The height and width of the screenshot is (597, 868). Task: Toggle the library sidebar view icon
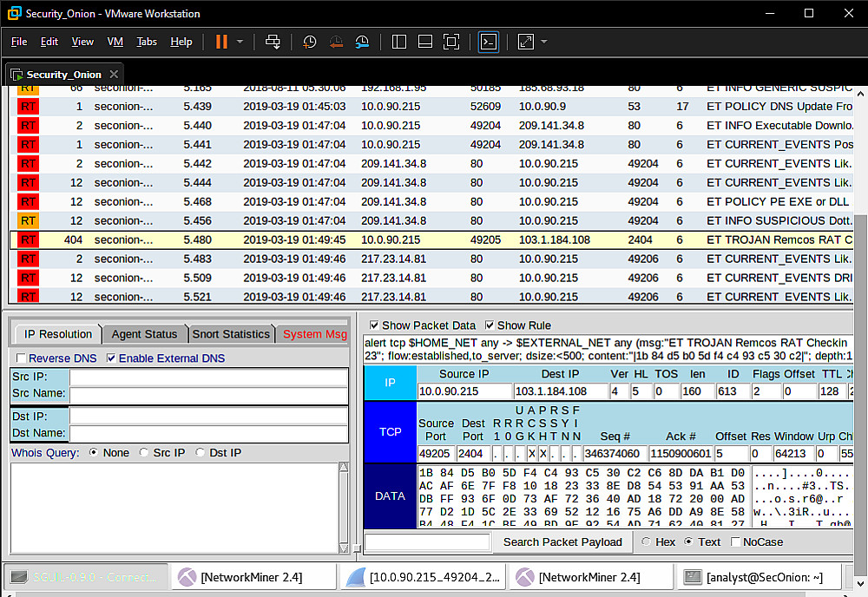click(399, 42)
